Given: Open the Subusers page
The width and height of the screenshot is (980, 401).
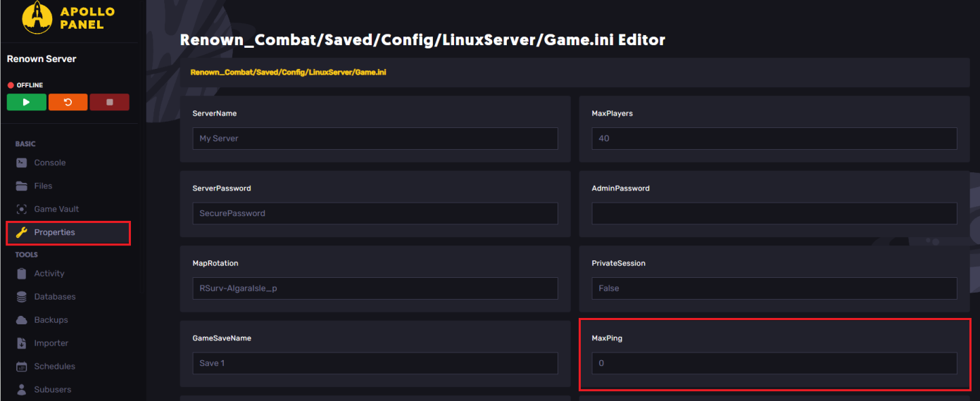Looking at the screenshot, I should (52, 390).
